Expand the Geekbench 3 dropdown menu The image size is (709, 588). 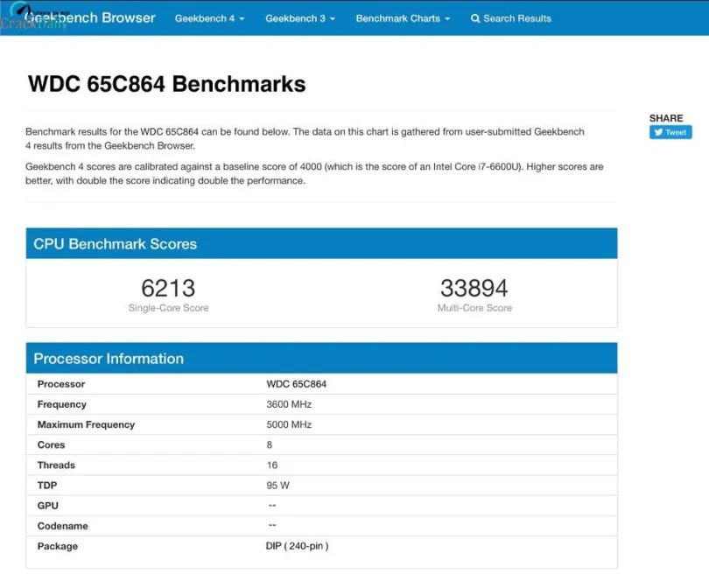300,18
